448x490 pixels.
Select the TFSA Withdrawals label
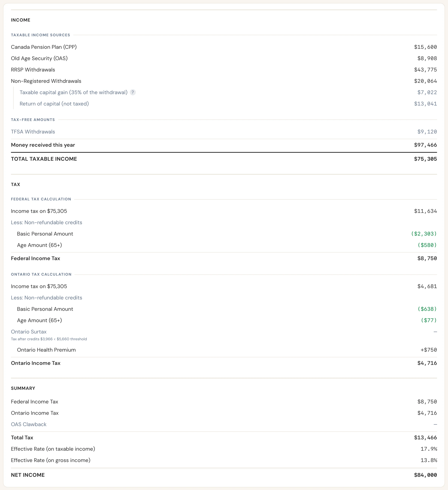33,132
